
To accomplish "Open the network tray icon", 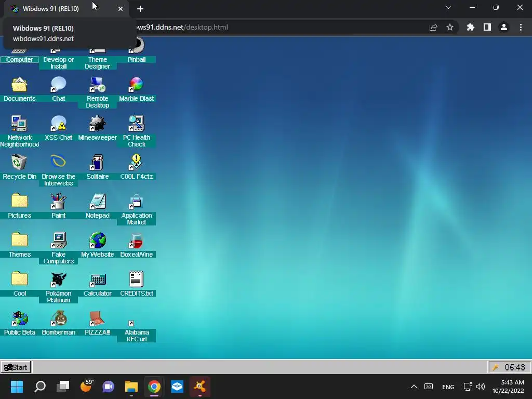I will tap(468, 387).
